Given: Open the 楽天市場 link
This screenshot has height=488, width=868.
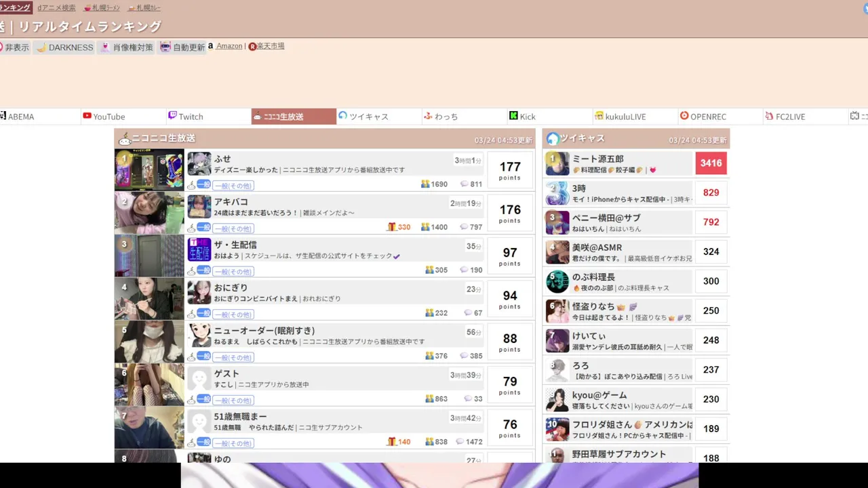Looking at the screenshot, I should [x=271, y=46].
